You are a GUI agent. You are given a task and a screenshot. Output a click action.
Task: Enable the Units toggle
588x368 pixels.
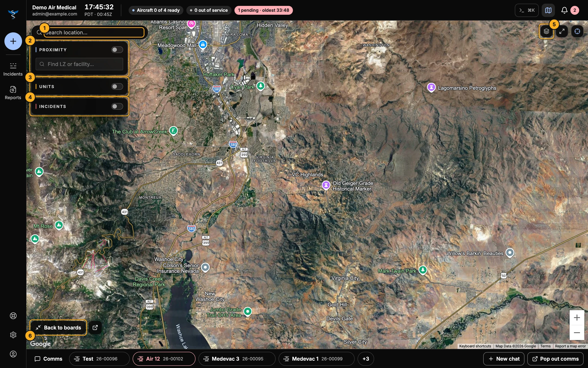click(117, 87)
